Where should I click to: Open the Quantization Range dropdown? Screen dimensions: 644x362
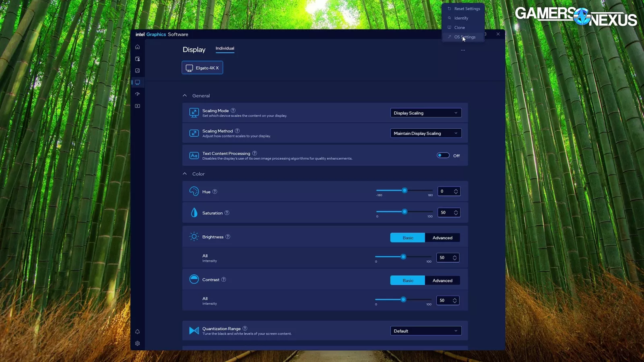(x=425, y=331)
